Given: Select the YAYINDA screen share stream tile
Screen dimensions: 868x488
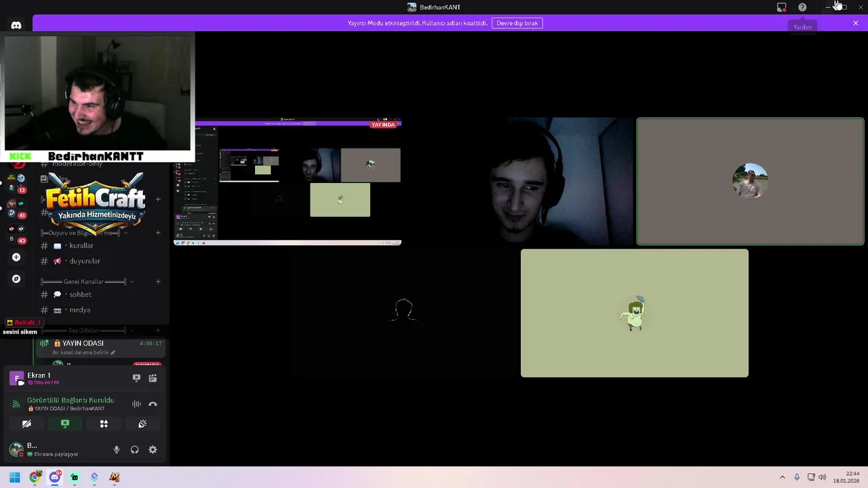Looking at the screenshot, I should (x=288, y=182).
